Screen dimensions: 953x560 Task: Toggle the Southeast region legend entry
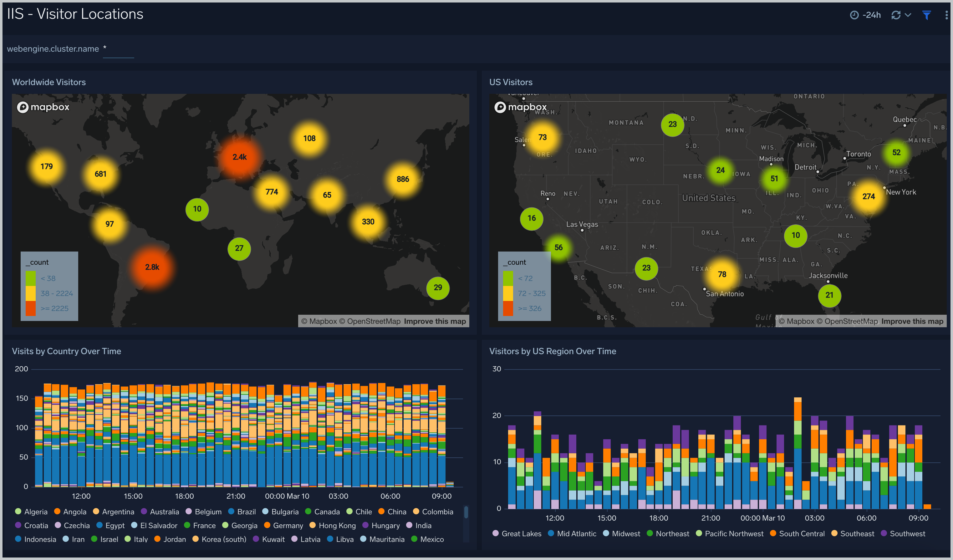point(853,533)
